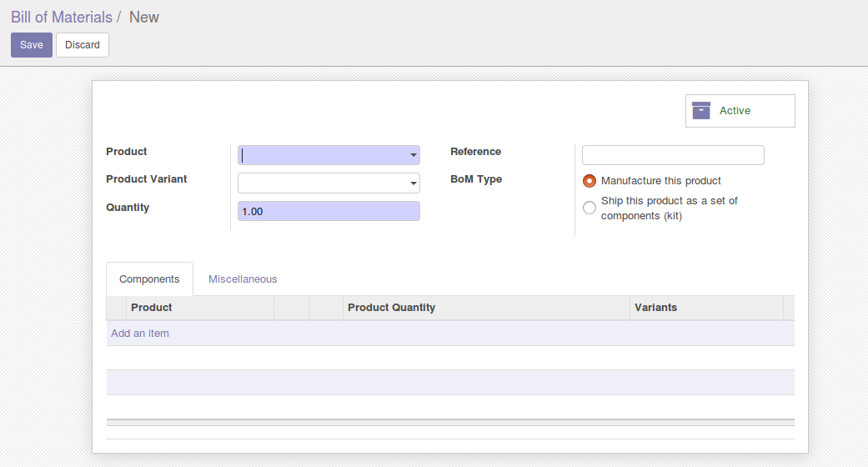Click the Product Variant input field
This screenshot has width=868, height=467.
322,183
